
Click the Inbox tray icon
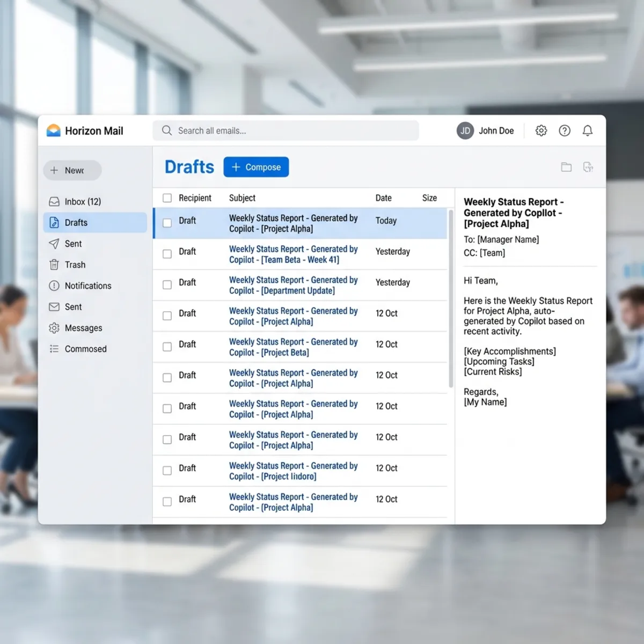[54, 202]
